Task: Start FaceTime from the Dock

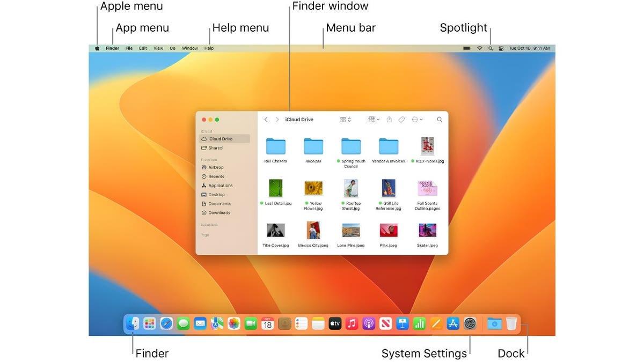Action: click(x=251, y=323)
